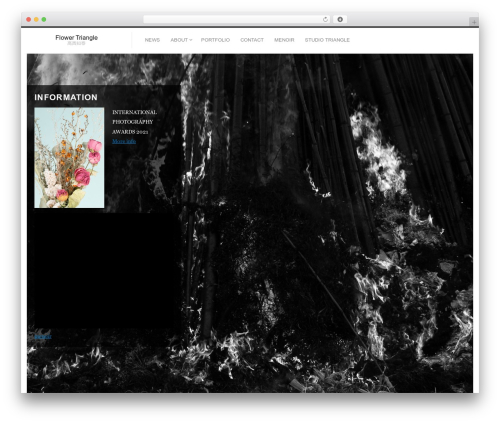Open a new tab with plus button

tap(474, 22)
